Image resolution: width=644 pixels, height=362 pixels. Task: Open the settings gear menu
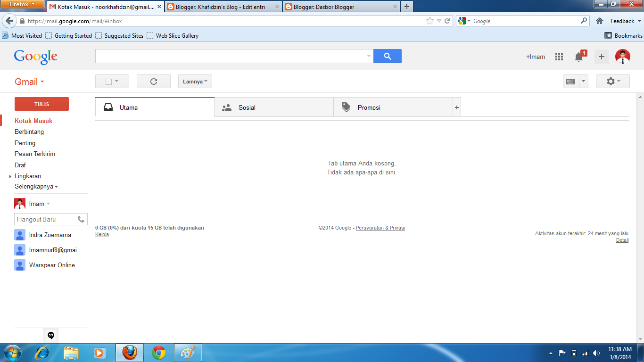click(612, 82)
